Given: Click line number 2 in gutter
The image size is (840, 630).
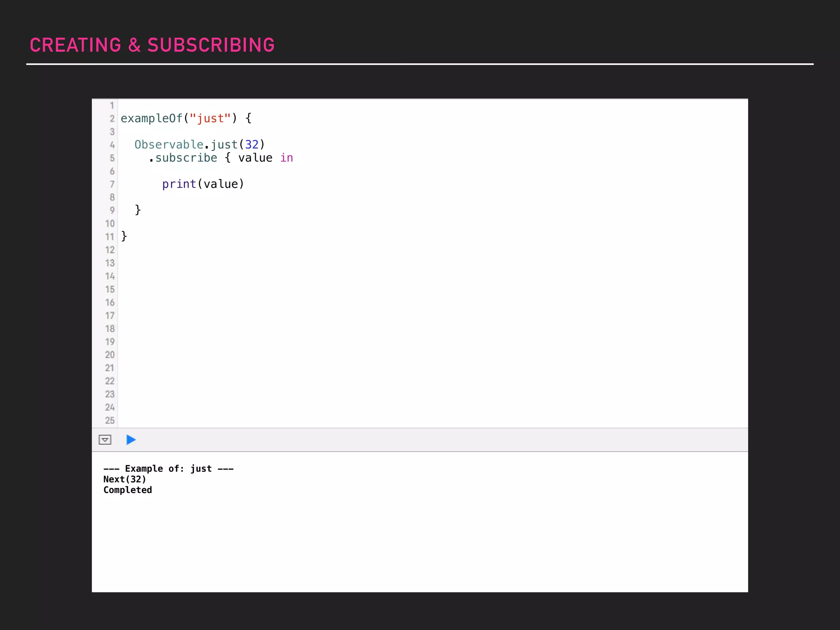Looking at the screenshot, I should coord(112,119).
